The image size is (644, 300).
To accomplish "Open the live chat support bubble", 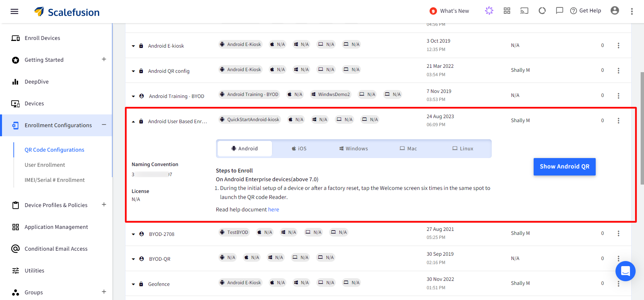I will pyautogui.click(x=625, y=271).
